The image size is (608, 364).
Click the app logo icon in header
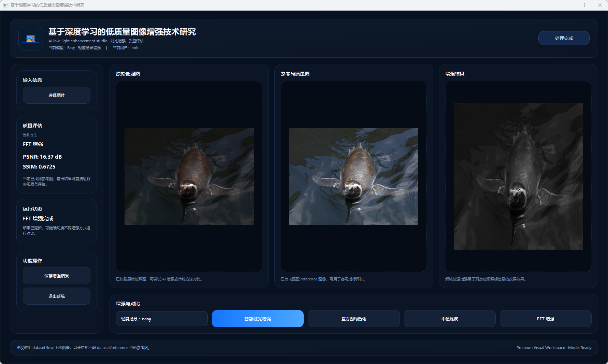tap(31, 39)
